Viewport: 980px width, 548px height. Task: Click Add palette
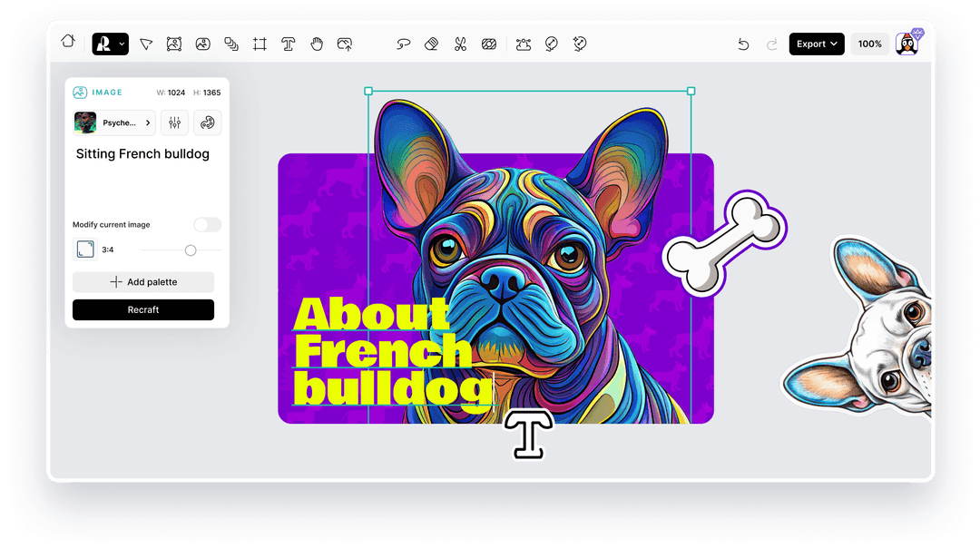coord(142,282)
